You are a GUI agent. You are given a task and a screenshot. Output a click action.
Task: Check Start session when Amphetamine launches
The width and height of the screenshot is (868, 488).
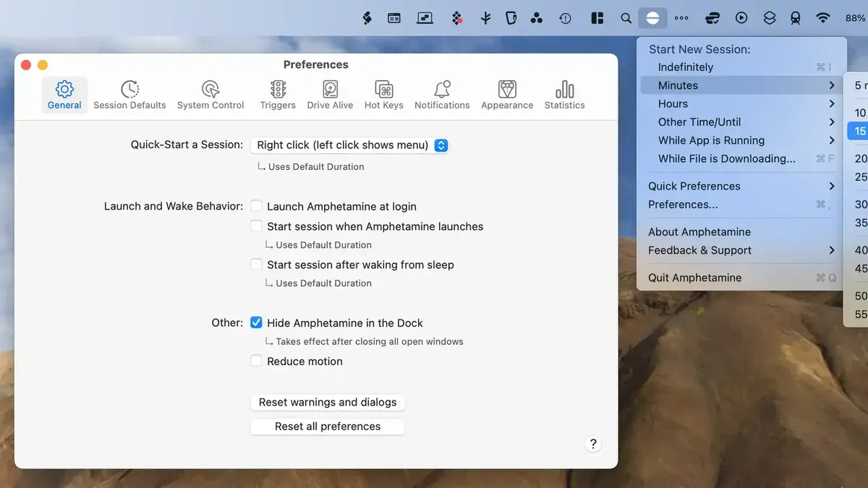point(256,226)
